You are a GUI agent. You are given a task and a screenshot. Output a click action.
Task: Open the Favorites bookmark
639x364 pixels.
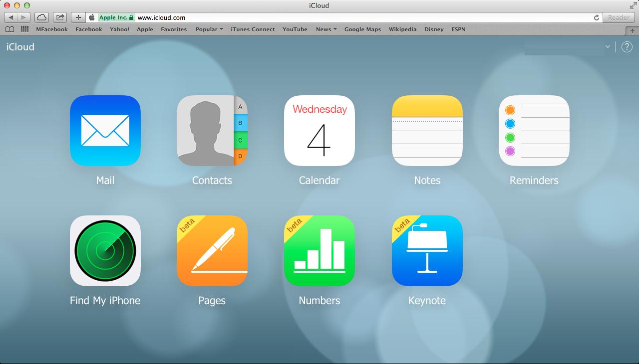click(x=174, y=29)
